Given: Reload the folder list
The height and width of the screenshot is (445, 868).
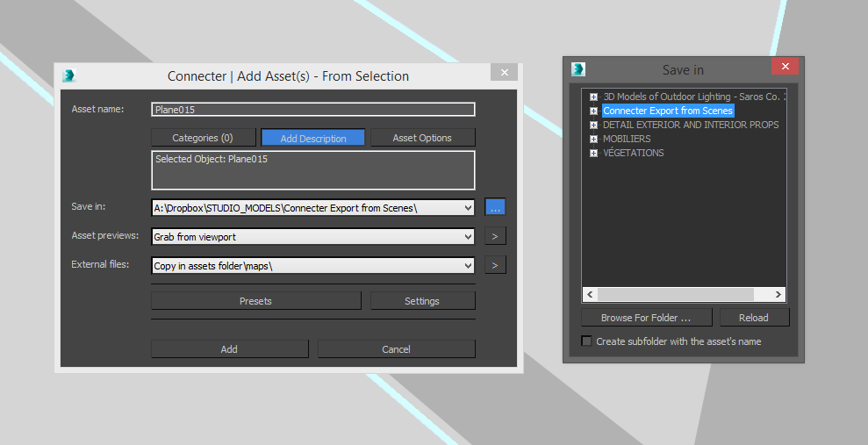Looking at the screenshot, I should [754, 318].
